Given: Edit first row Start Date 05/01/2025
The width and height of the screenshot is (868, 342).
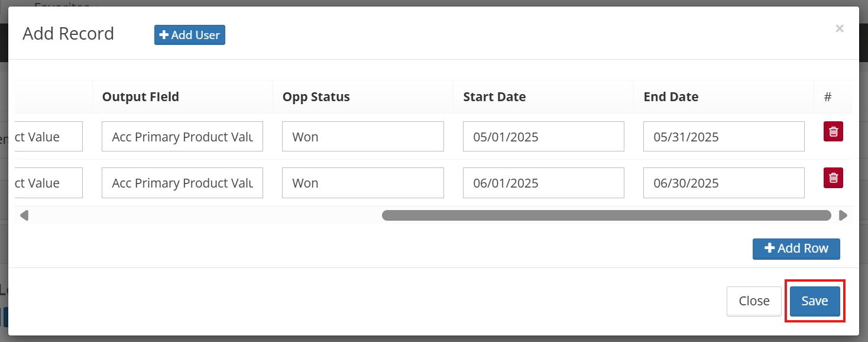Looking at the screenshot, I should pyautogui.click(x=543, y=137).
